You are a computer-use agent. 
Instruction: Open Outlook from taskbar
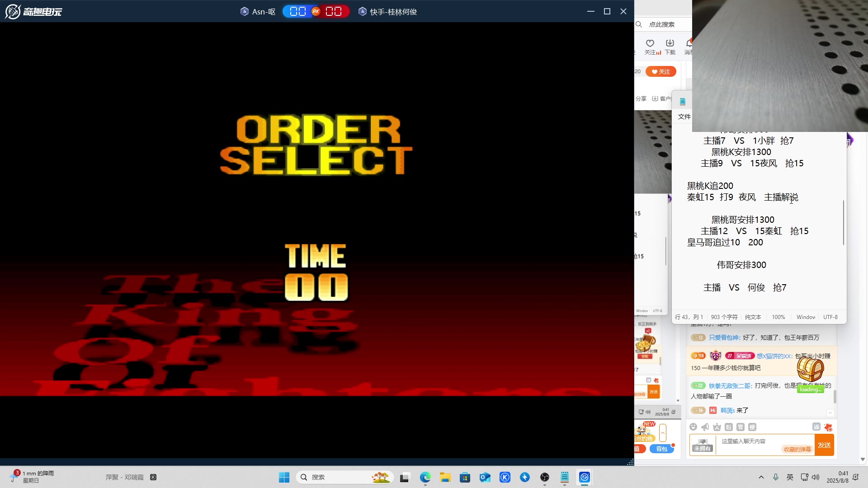click(485, 477)
